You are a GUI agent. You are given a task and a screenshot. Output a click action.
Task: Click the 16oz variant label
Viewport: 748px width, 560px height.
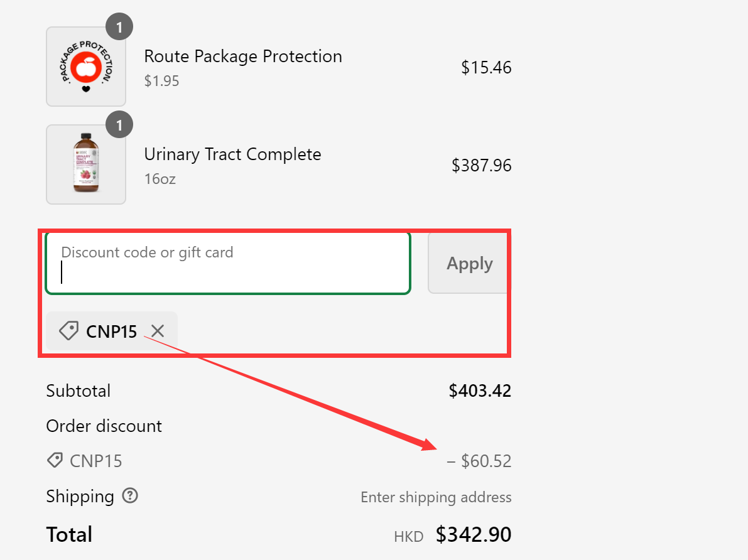click(x=160, y=178)
